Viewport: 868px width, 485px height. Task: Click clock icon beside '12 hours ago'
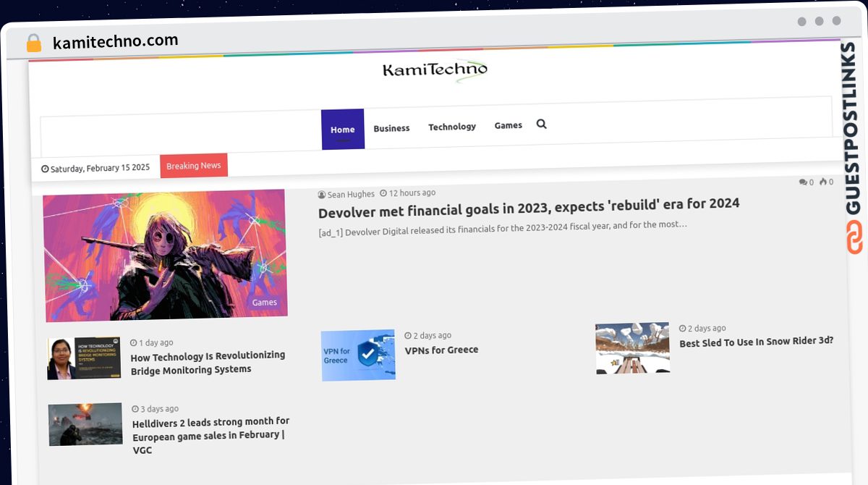pyautogui.click(x=383, y=193)
